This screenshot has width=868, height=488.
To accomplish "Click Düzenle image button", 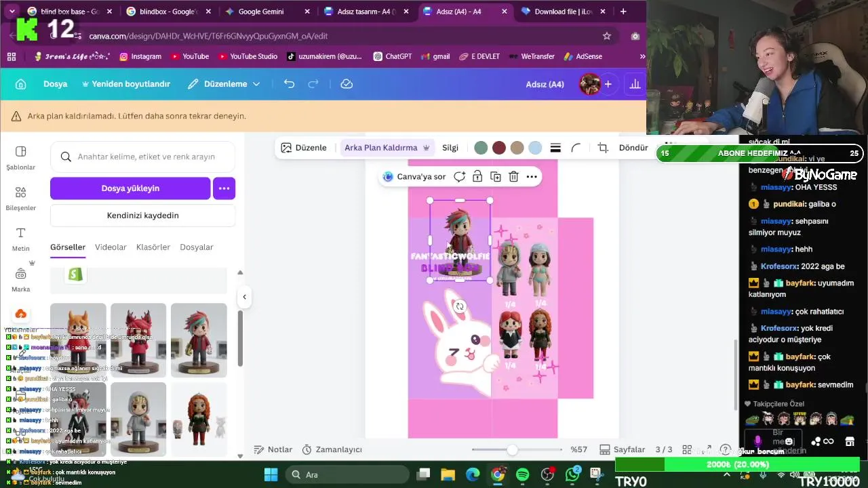I will coord(304,148).
